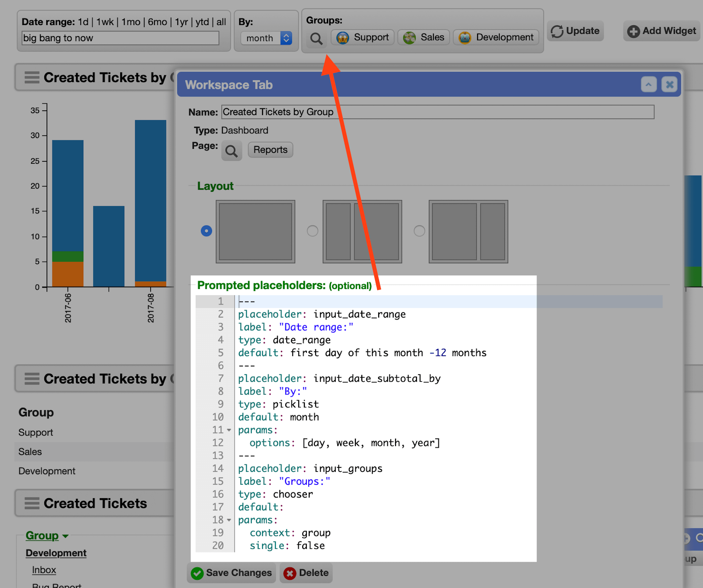
Task: Fold the params block on line 18
Action: coord(229,520)
